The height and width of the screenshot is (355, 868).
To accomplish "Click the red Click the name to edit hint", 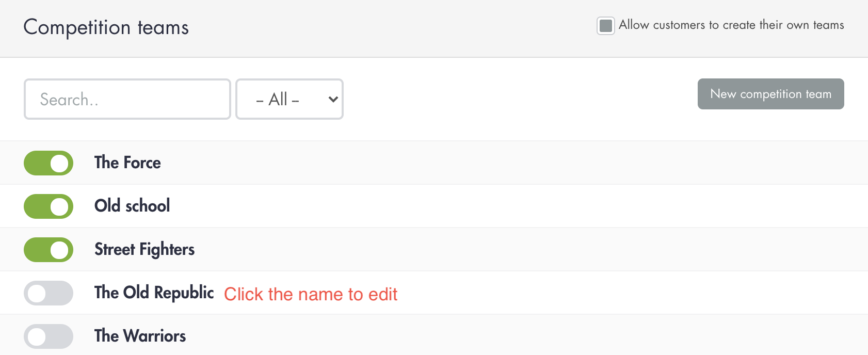I will pyautogui.click(x=311, y=294).
